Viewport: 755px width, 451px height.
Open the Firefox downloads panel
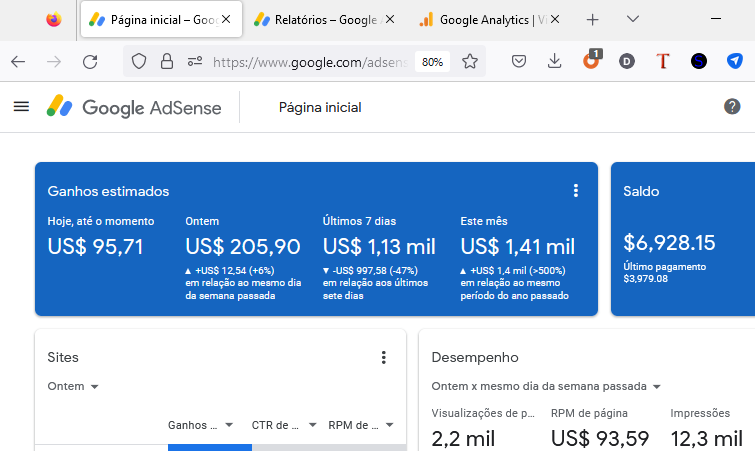click(555, 62)
